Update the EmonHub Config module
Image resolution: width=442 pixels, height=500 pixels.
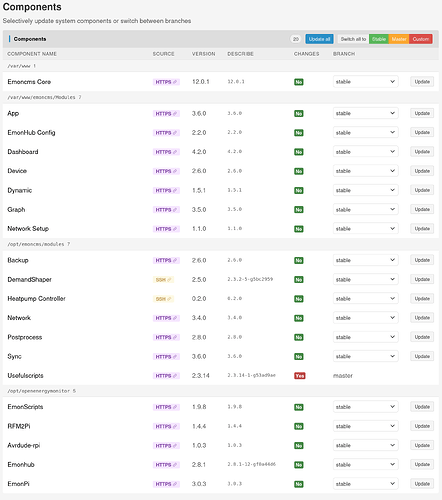[x=422, y=133]
